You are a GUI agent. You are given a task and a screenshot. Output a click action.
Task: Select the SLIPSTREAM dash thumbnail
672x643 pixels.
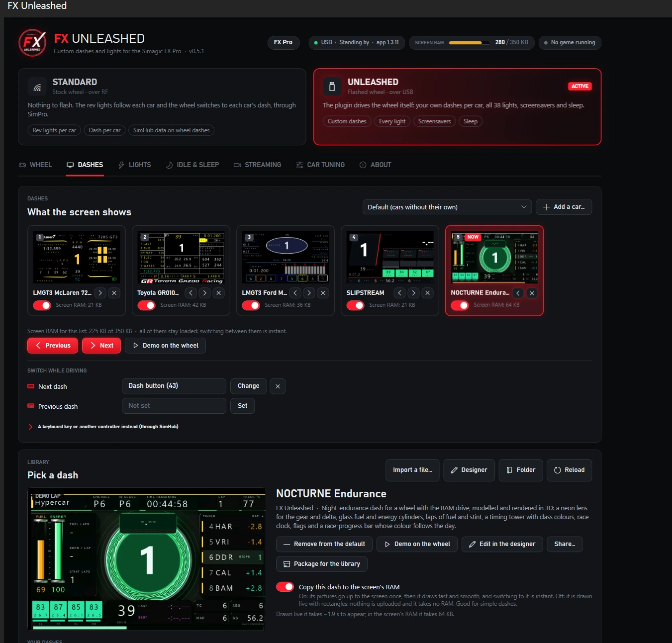[390, 257]
